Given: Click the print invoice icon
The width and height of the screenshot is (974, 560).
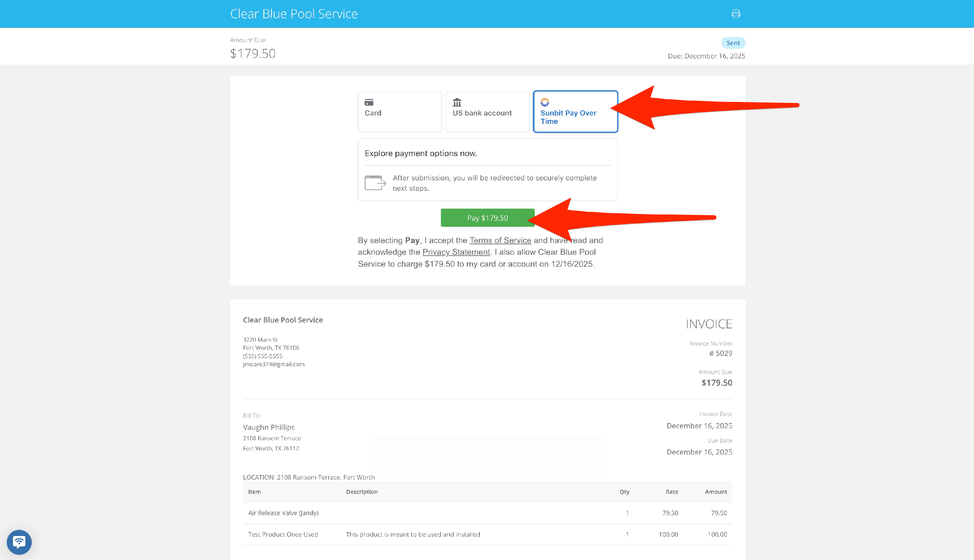Looking at the screenshot, I should click(735, 14).
